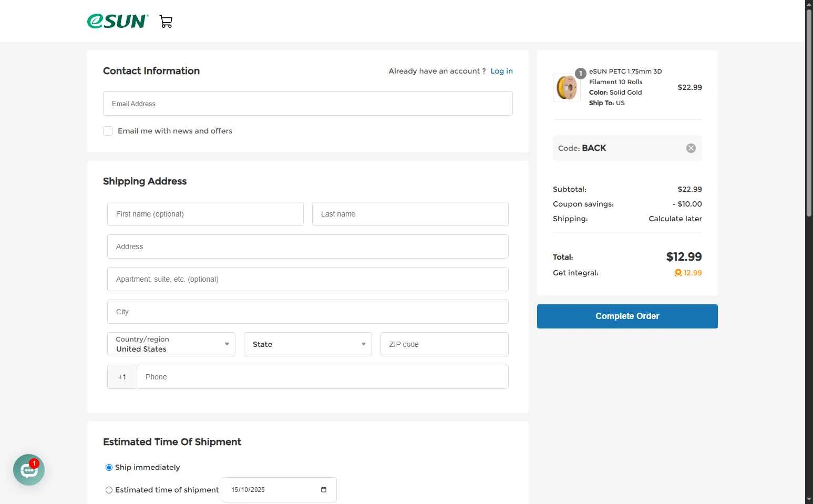Click the Contact Information heading
This screenshot has height=504, width=813.
pyautogui.click(x=151, y=71)
